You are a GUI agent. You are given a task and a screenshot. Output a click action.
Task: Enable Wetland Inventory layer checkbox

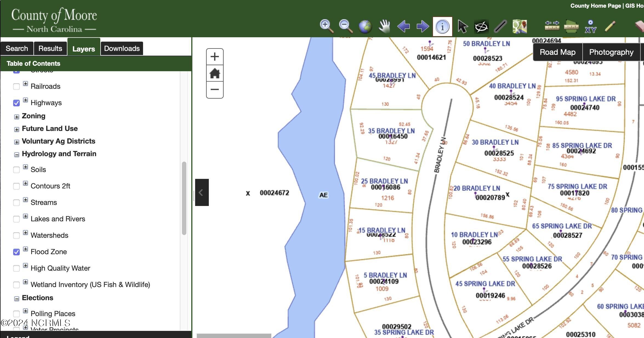(16, 285)
